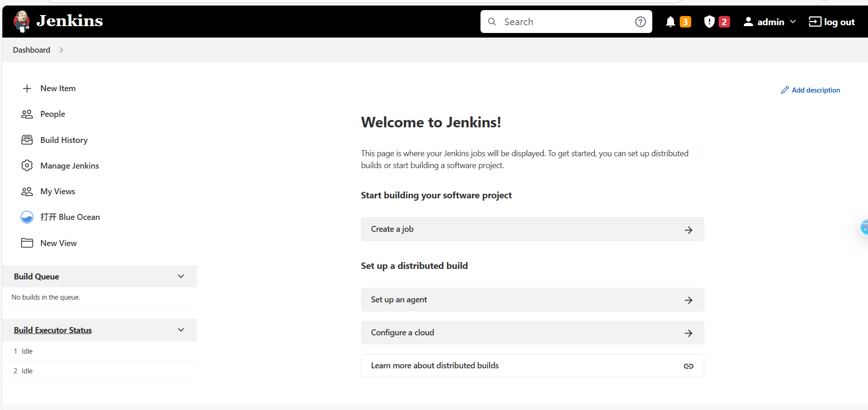Click the Build Queue header text
Viewport: 868px width, 410px height.
coord(36,277)
